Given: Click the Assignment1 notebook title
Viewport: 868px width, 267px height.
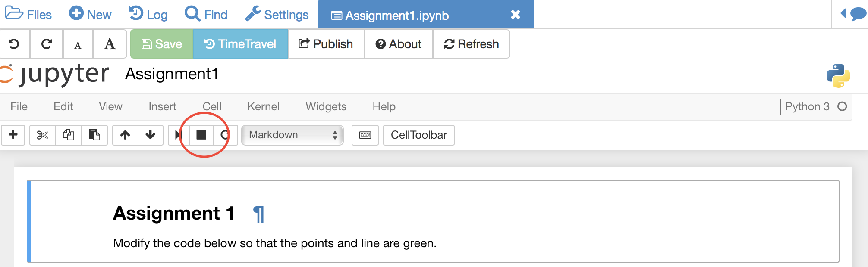Looking at the screenshot, I should (x=172, y=74).
